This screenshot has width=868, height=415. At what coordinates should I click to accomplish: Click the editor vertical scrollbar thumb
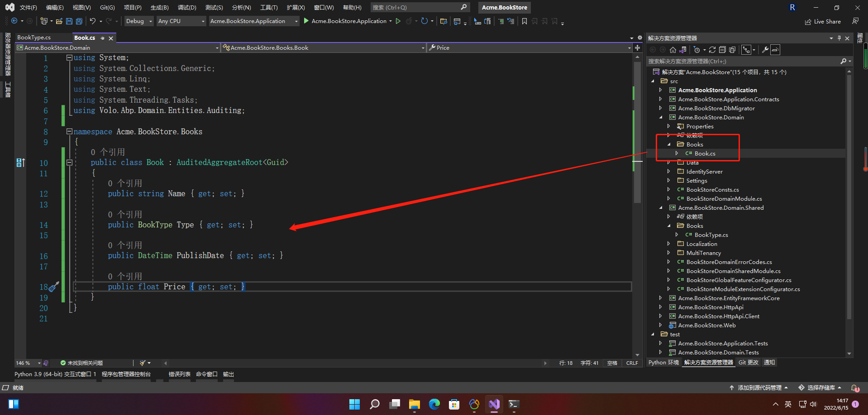coord(637,133)
